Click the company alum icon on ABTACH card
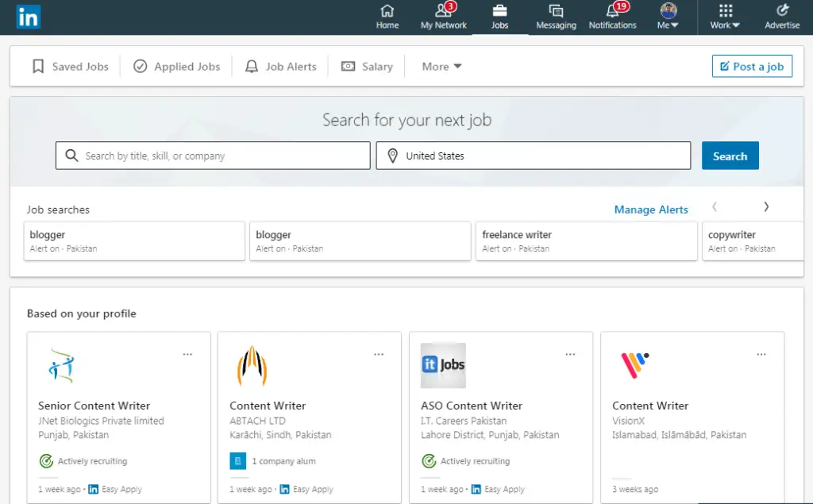813x504 pixels. coord(237,461)
